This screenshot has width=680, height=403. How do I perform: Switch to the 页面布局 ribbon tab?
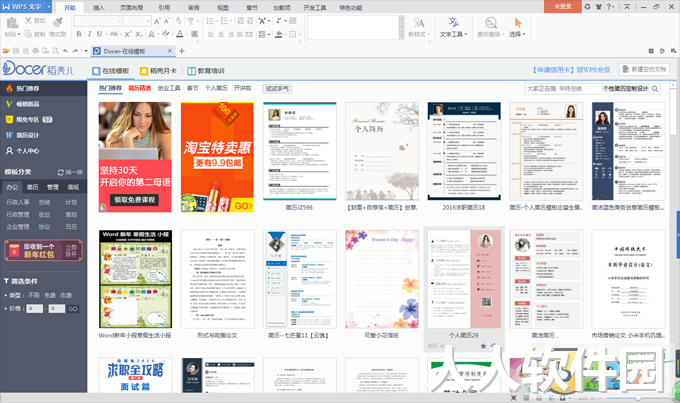coord(131,8)
